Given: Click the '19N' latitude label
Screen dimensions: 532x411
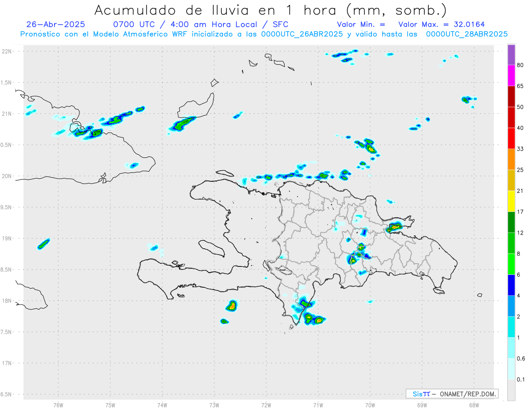Looking at the screenshot, I should 7,239.
